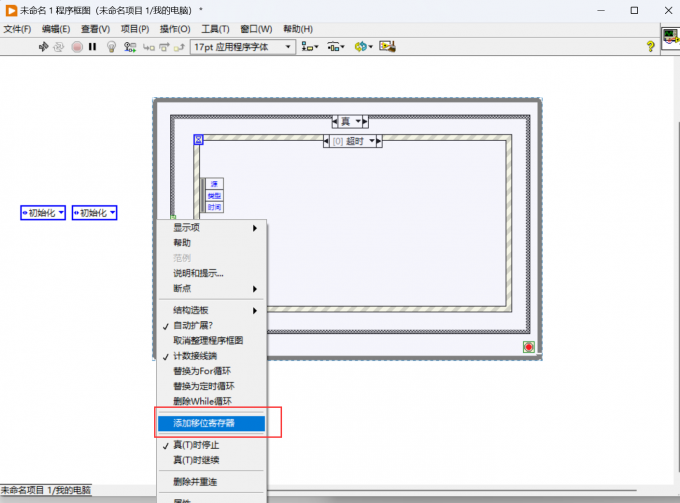Click the While loop stop terminal

pyautogui.click(x=528, y=347)
